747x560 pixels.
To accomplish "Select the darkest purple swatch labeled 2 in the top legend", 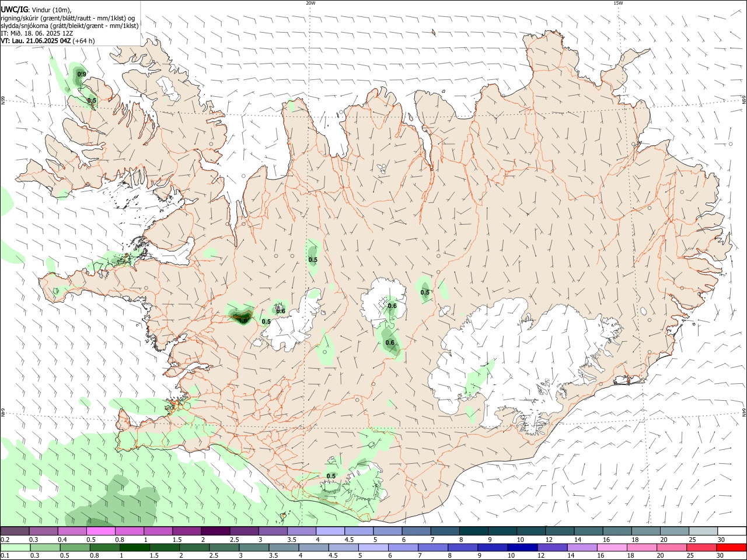I will [215, 531].
